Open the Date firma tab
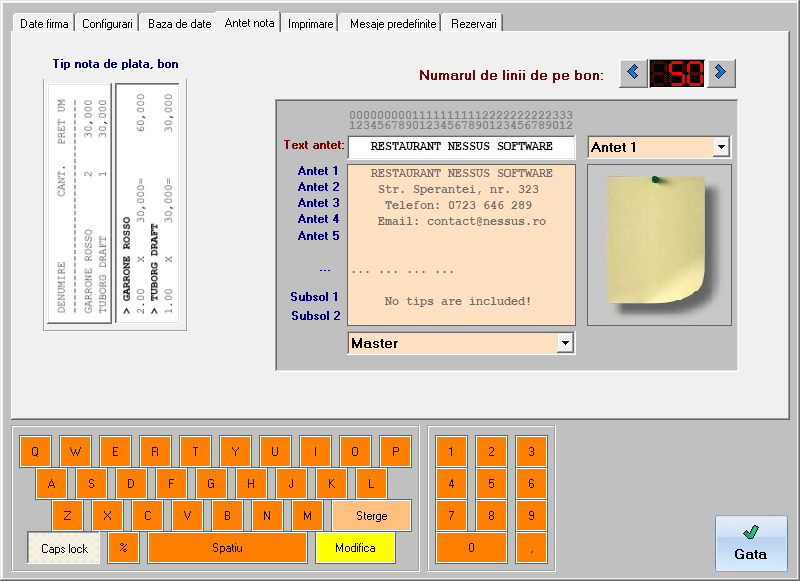The width and height of the screenshot is (800, 581). tap(44, 23)
